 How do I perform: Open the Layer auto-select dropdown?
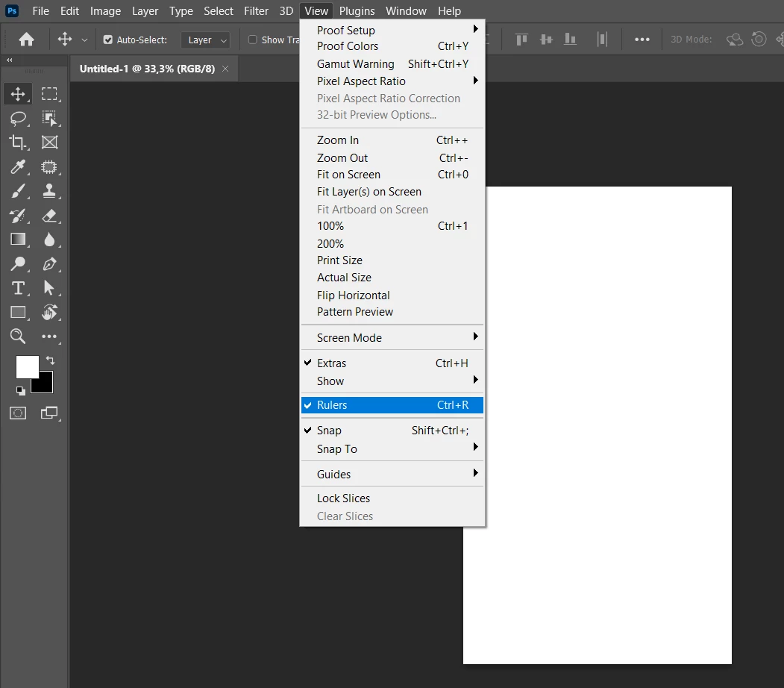coord(205,40)
